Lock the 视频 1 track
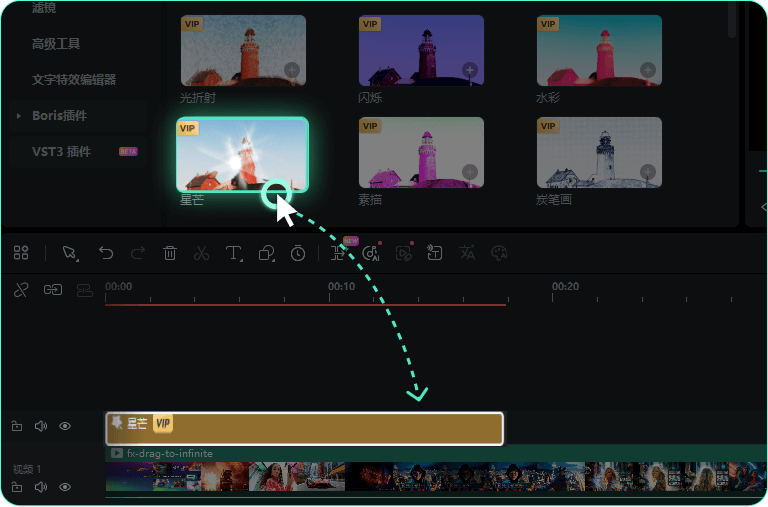This screenshot has width=768, height=507. click(17, 487)
